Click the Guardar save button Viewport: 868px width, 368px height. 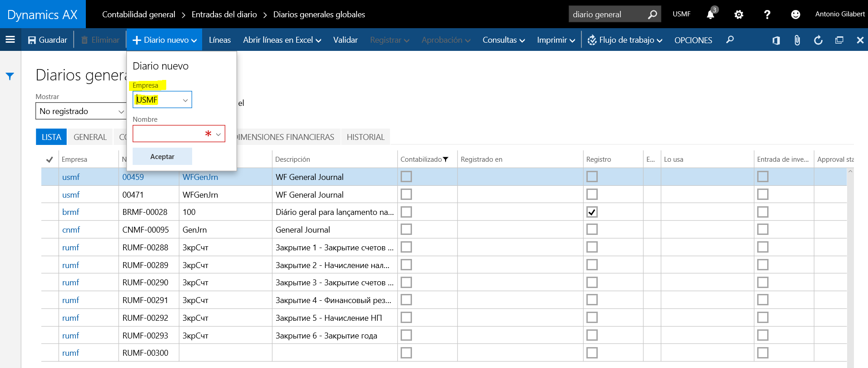(48, 40)
